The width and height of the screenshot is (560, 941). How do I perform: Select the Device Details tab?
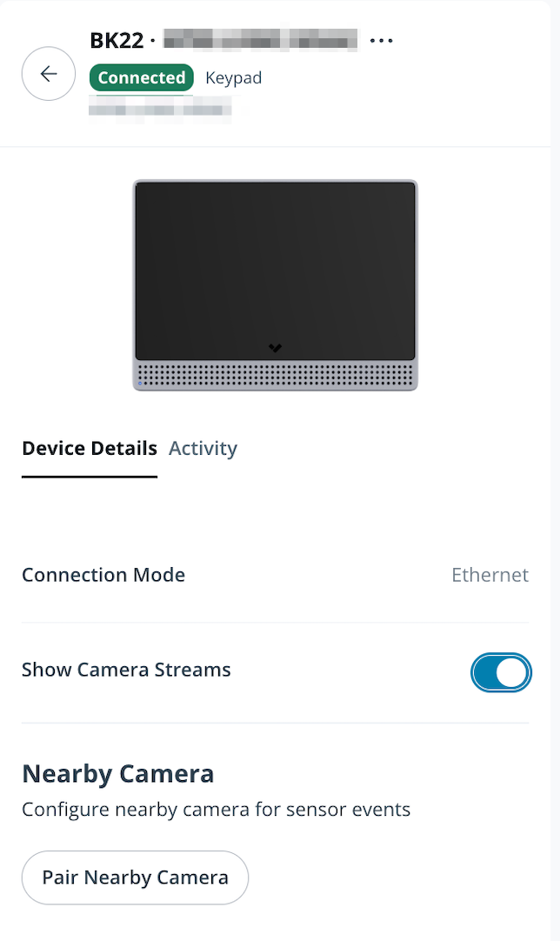[90, 449]
